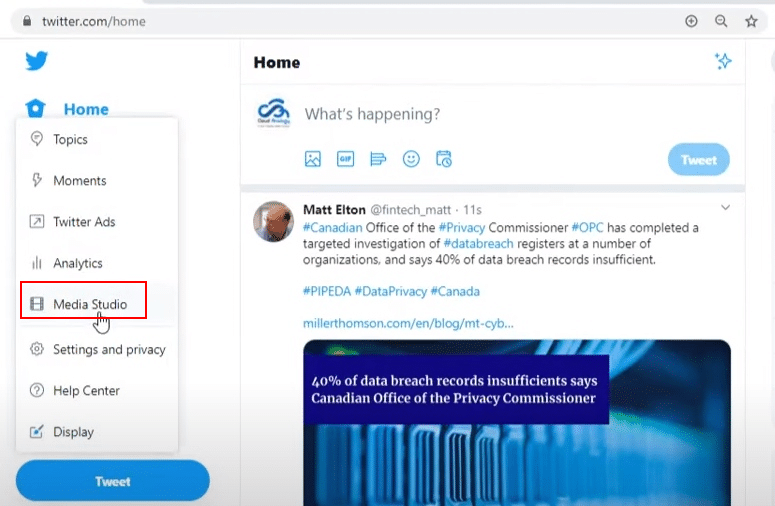Click the Settings gear icon

coord(37,349)
